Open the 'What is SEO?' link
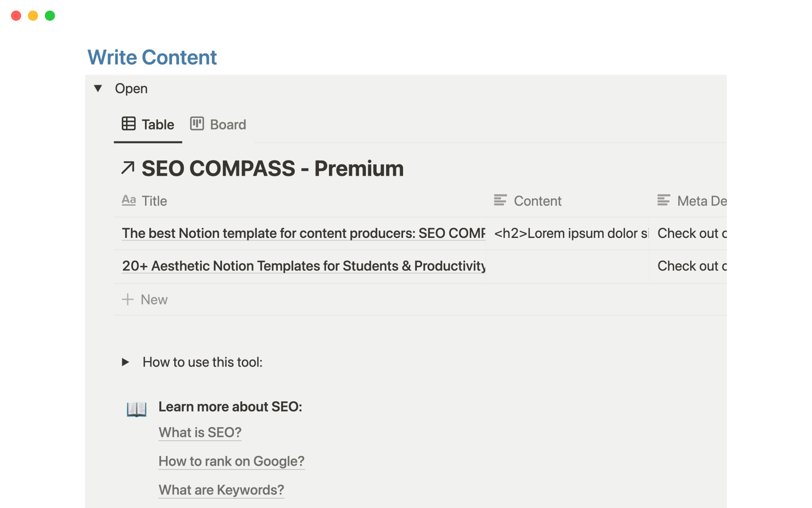The width and height of the screenshot is (812, 508). 200,432
